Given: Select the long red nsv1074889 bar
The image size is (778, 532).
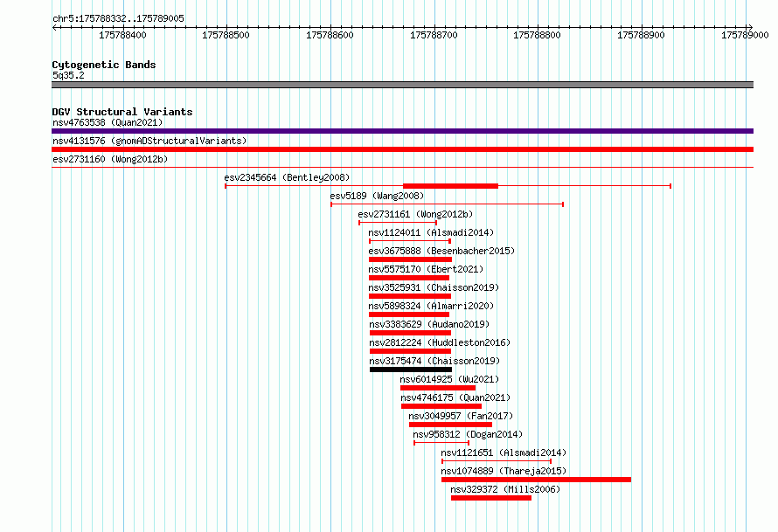Looking at the screenshot, I should click(x=537, y=480).
